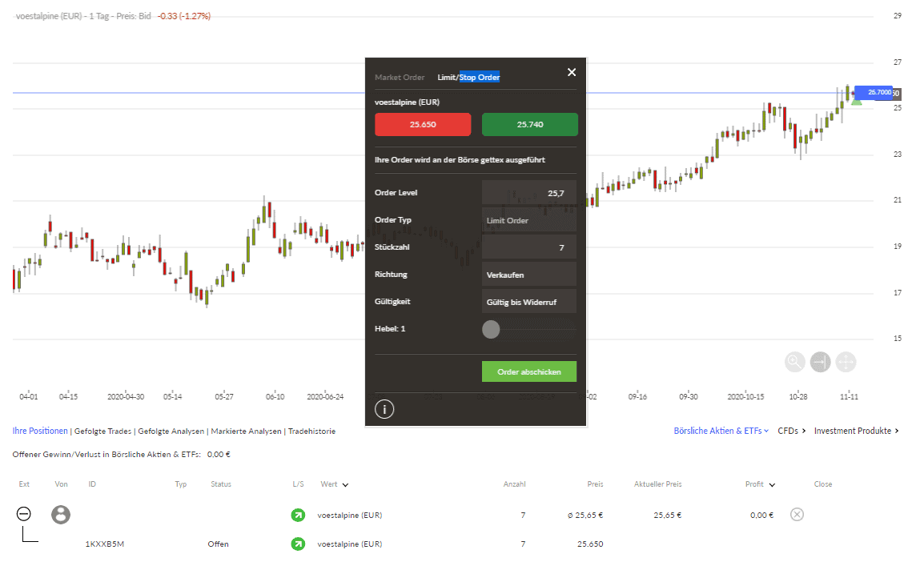Open the Gefolgte Trades tab
This screenshot has height=582, width=924.
pyautogui.click(x=102, y=431)
